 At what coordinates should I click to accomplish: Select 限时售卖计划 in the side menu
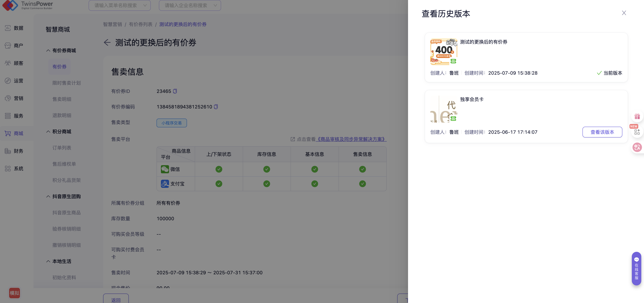point(66,83)
